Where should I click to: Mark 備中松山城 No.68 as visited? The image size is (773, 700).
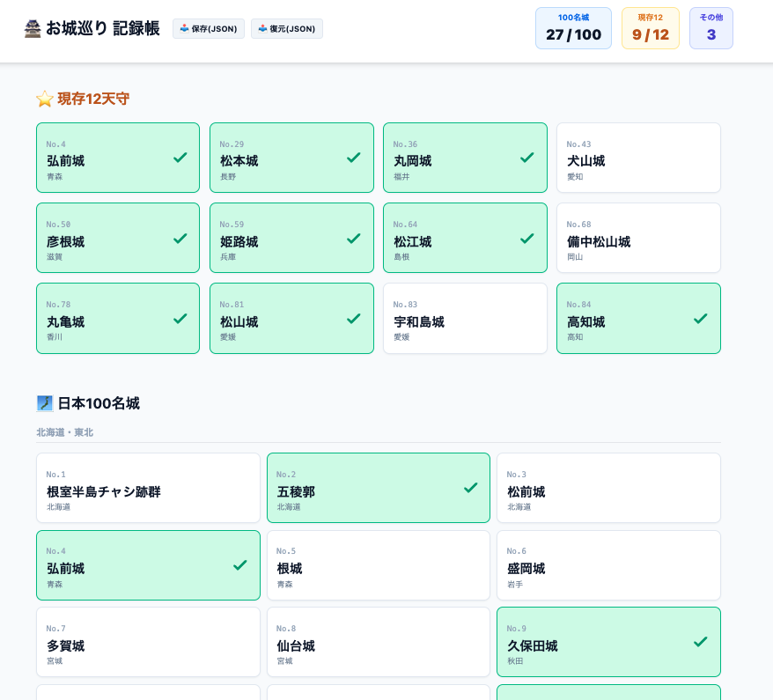click(638, 238)
